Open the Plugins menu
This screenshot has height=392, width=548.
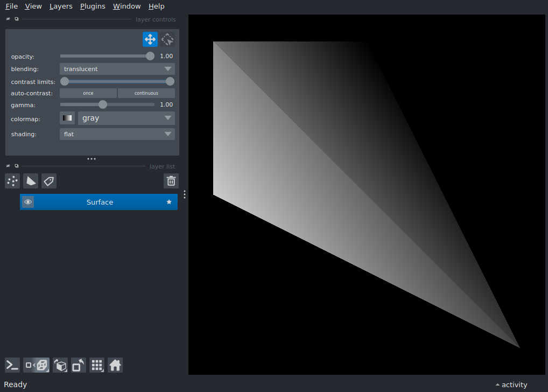[x=93, y=6]
